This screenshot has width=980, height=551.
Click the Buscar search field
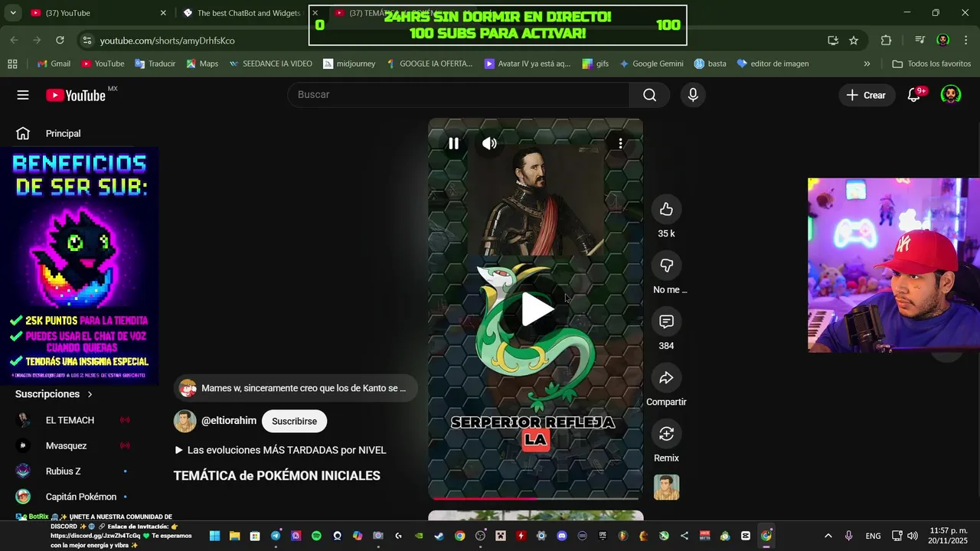tap(458, 94)
